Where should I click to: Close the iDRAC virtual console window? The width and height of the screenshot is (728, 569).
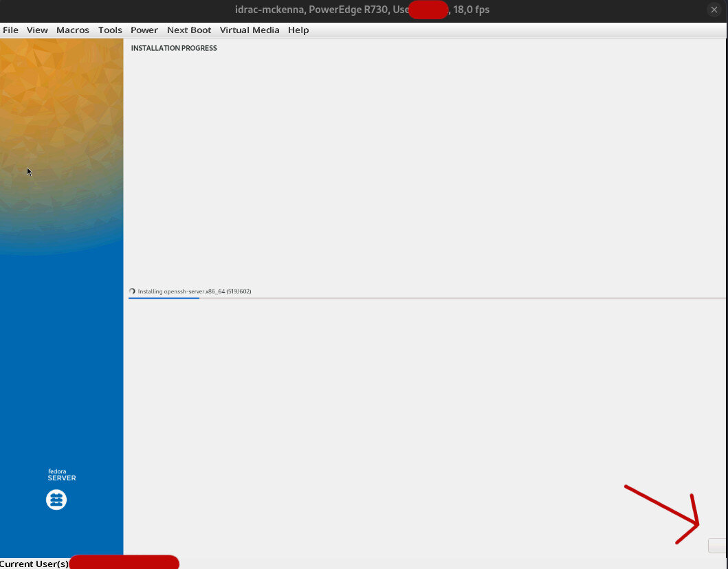pos(714,10)
